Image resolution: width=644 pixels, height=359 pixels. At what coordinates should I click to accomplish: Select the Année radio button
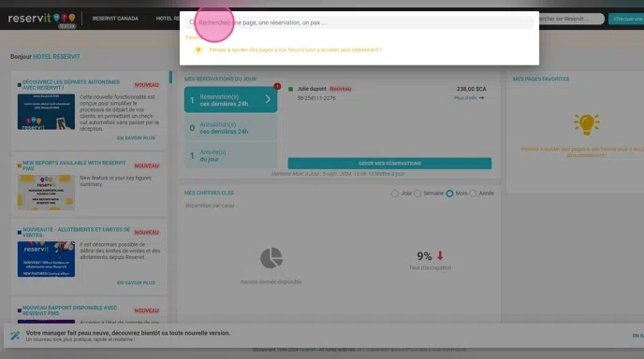click(x=473, y=194)
